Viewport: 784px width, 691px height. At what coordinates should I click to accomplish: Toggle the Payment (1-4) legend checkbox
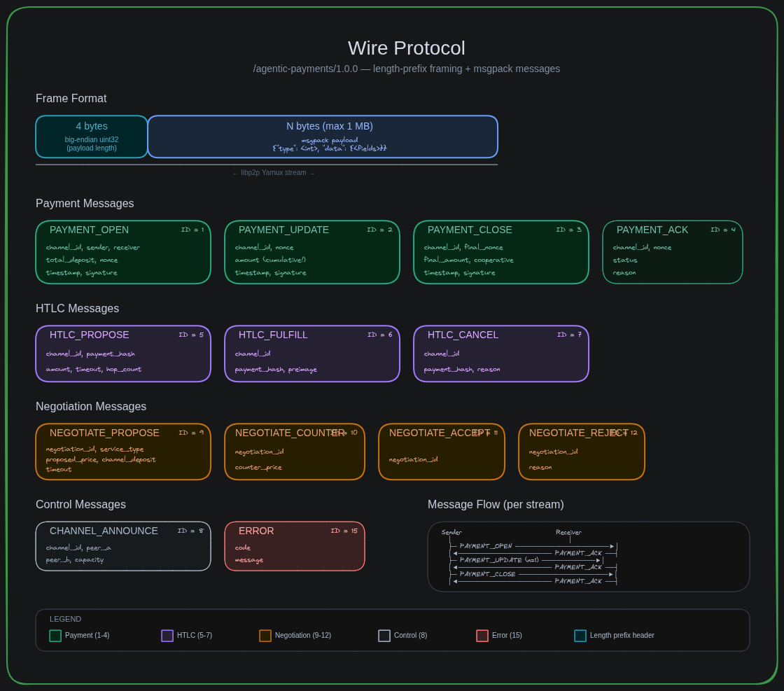[55, 636]
